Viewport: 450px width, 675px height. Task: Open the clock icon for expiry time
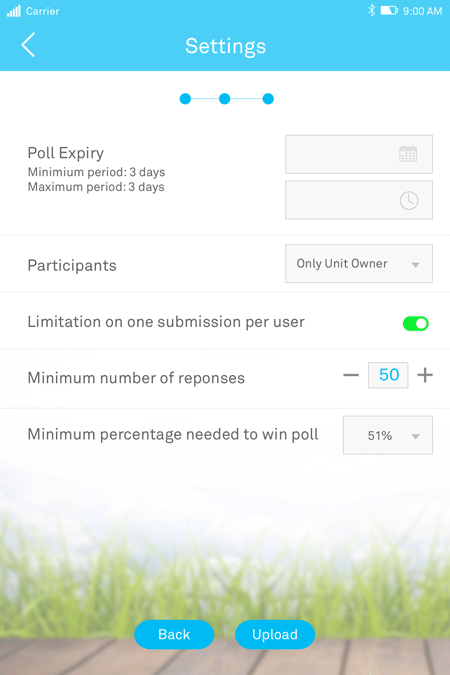409,201
